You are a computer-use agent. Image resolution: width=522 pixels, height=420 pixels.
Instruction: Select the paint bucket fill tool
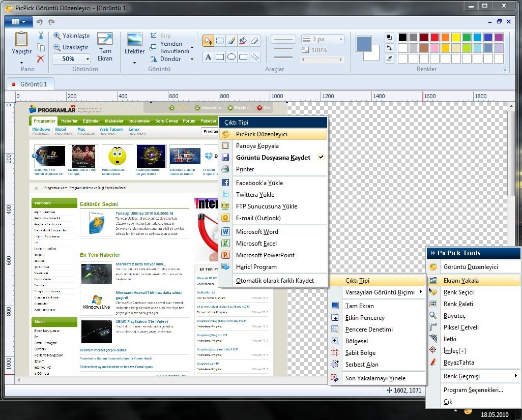tap(243, 41)
